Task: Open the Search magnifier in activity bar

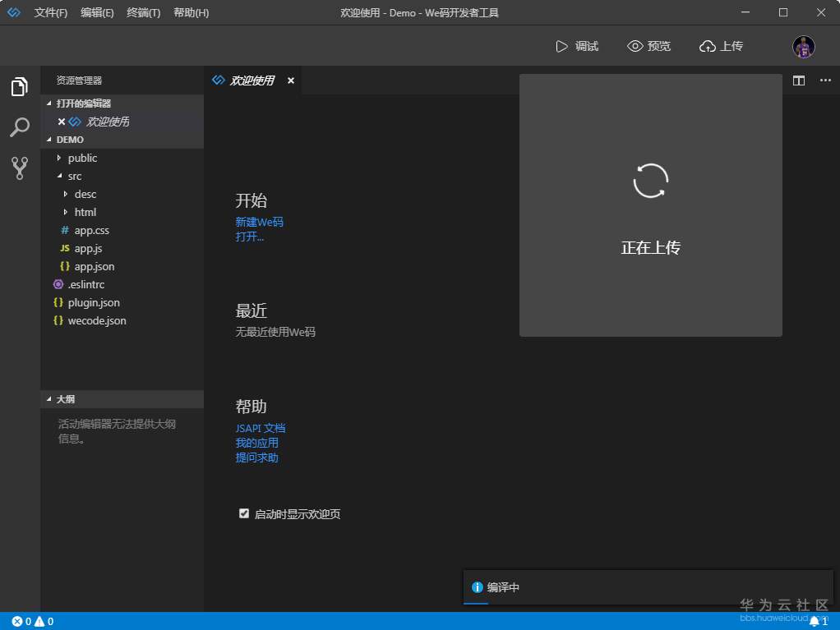Action: click(x=19, y=127)
